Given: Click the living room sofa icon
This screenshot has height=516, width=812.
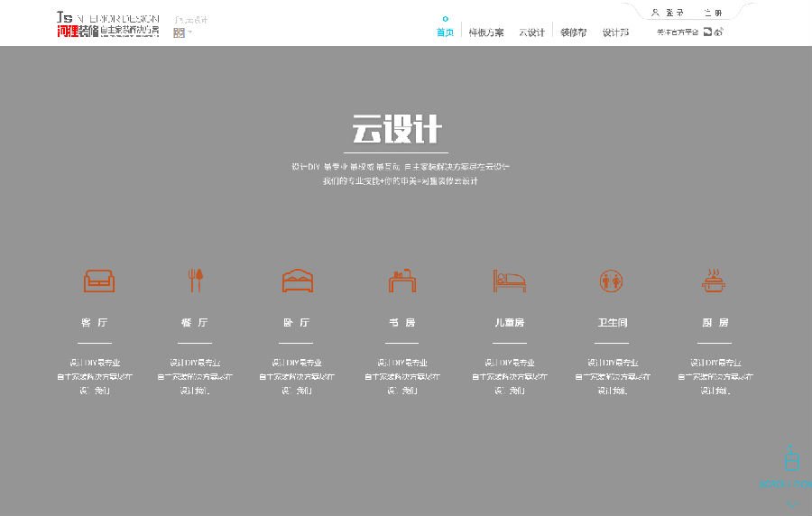Looking at the screenshot, I should pyautogui.click(x=99, y=281).
